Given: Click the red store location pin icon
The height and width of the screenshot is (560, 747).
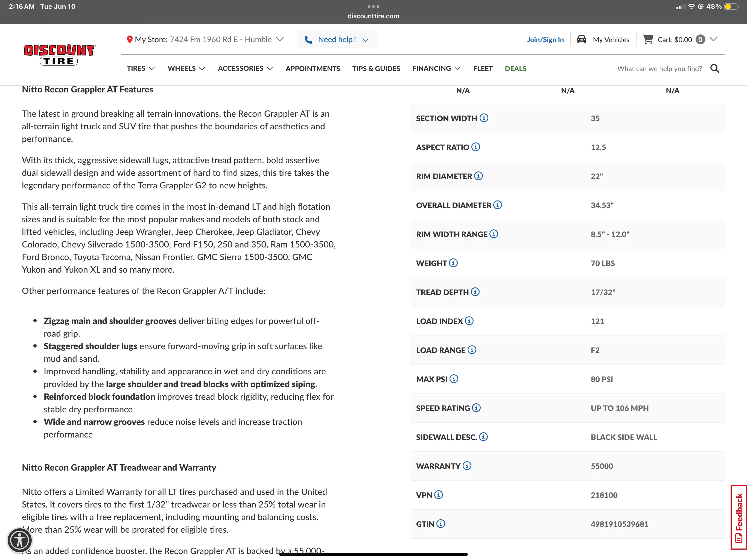Looking at the screenshot, I should (129, 40).
